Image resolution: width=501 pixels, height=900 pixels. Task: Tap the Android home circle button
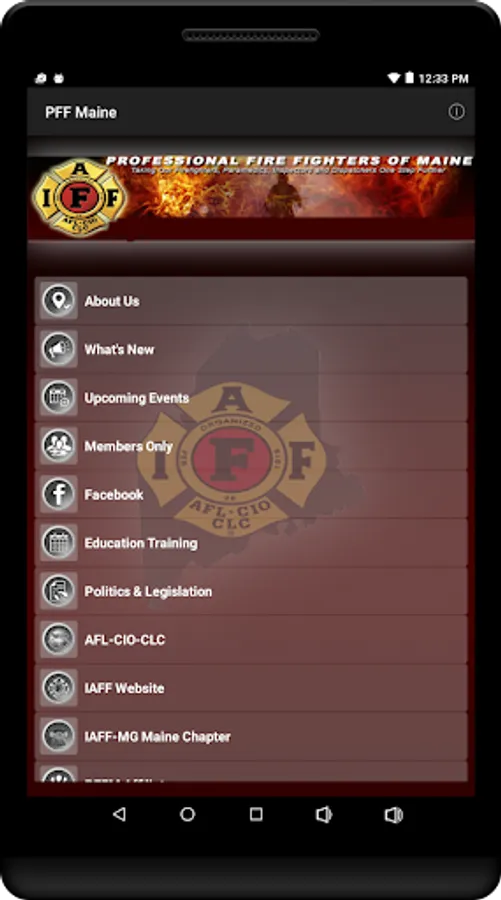click(x=188, y=814)
